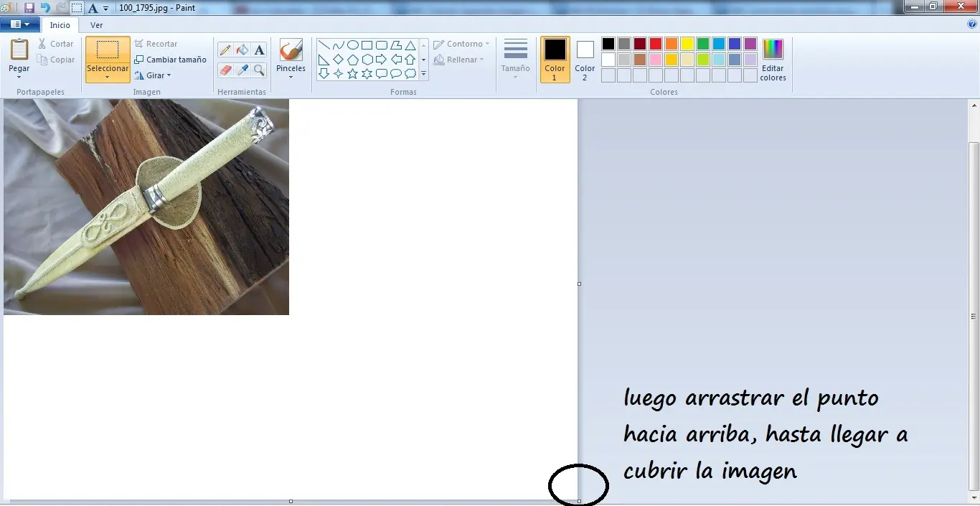
Task: Choose the Five-point star shape
Action: (x=352, y=73)
